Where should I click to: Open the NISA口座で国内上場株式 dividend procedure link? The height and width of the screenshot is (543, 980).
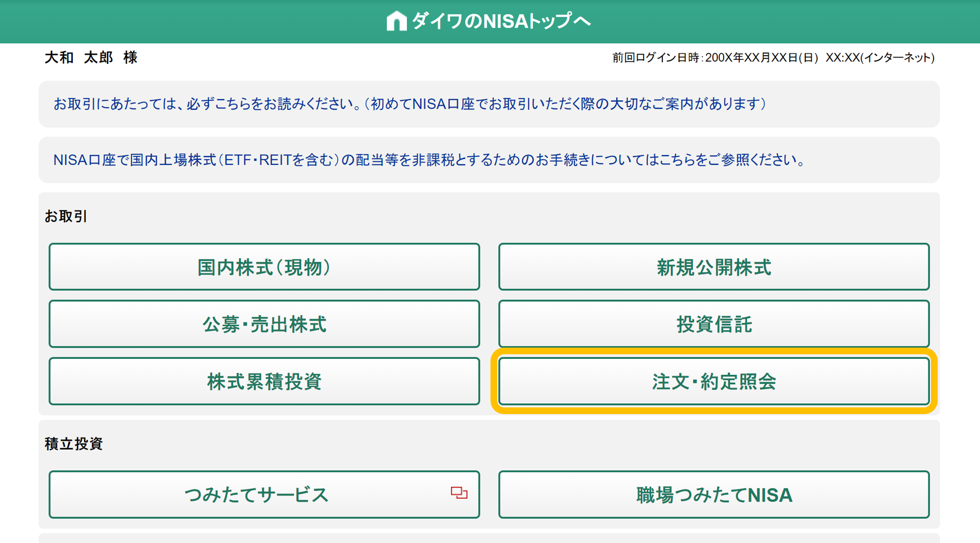[429, 160]
